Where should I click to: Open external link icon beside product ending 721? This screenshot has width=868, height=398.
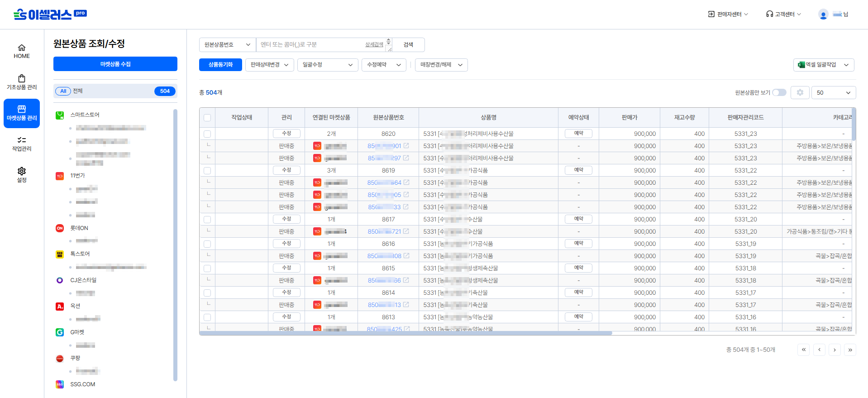[x=406, y=231]
